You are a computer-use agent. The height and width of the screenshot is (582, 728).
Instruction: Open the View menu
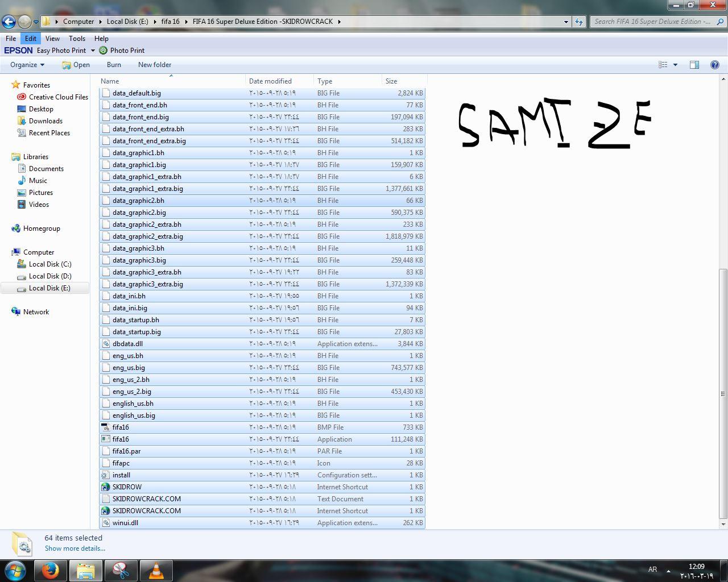pyautogui.click(x=52, y=39)
